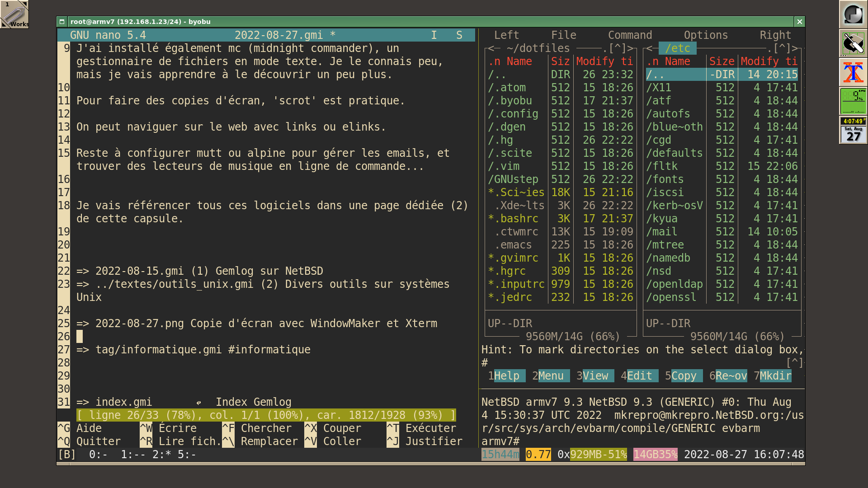Click the 3View function key button

point(595,376)
